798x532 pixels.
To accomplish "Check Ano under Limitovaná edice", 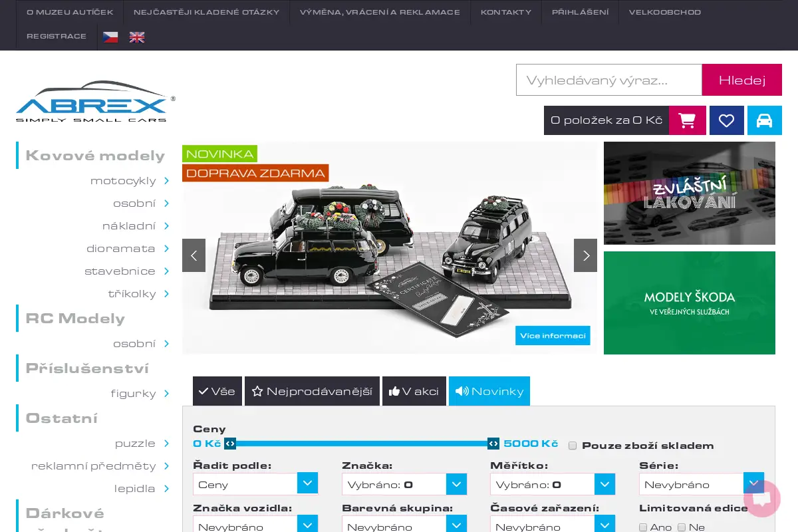I will pyautogui.click(x=643, y=527).
